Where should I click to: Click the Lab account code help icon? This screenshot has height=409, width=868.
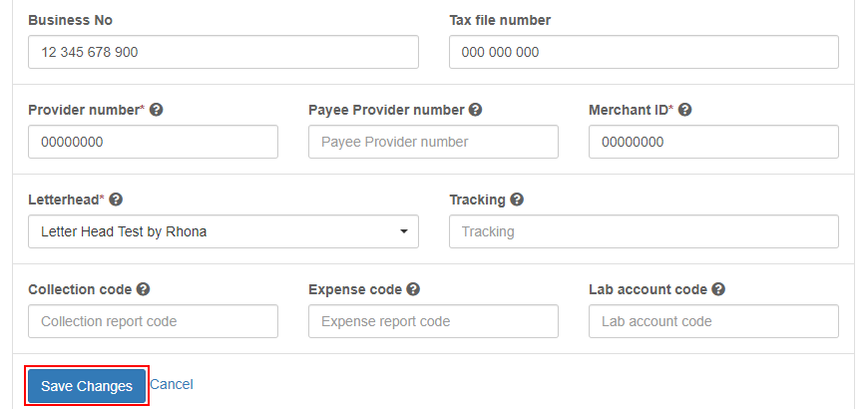point(718,289)
